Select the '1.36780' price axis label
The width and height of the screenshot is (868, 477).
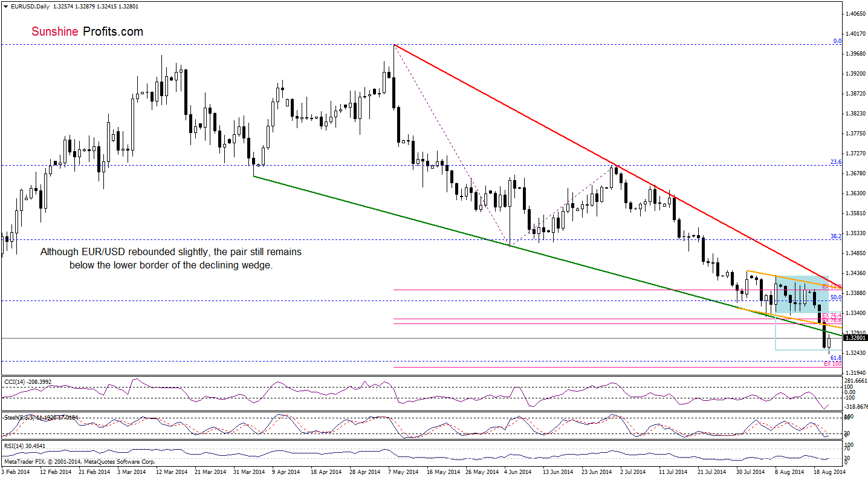click(857, 174)
